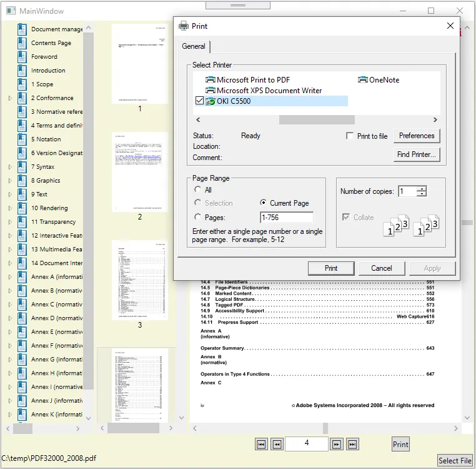476x469 pixels.
Task: Enable the Print to file checkbox
Action: click(350, 136)
